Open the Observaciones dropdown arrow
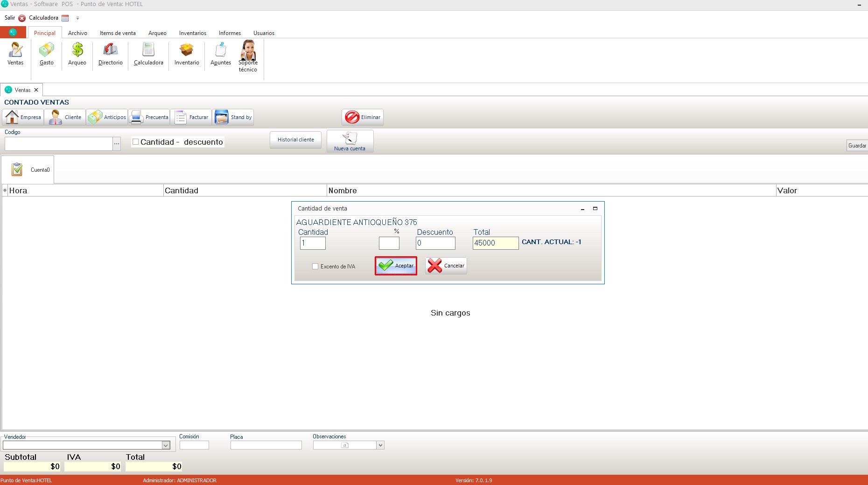 [x=380, y=445]
